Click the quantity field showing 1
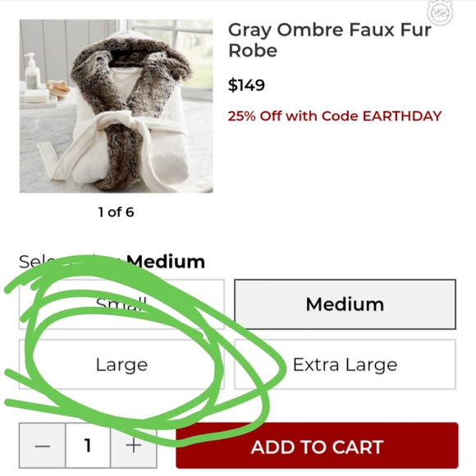476x476 pixels. [x=88, y=446]
